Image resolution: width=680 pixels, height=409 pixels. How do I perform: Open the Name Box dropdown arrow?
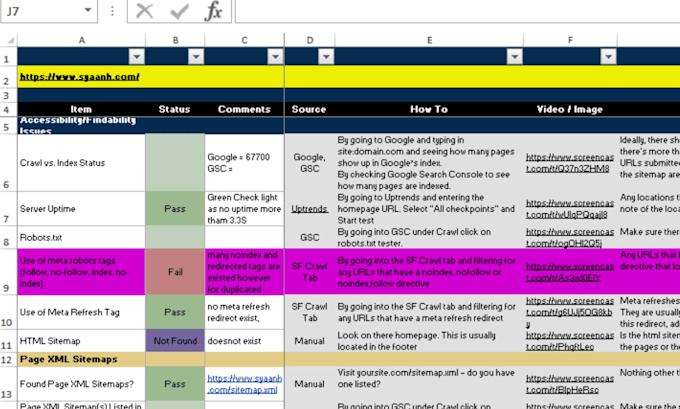tap(88, 10)
